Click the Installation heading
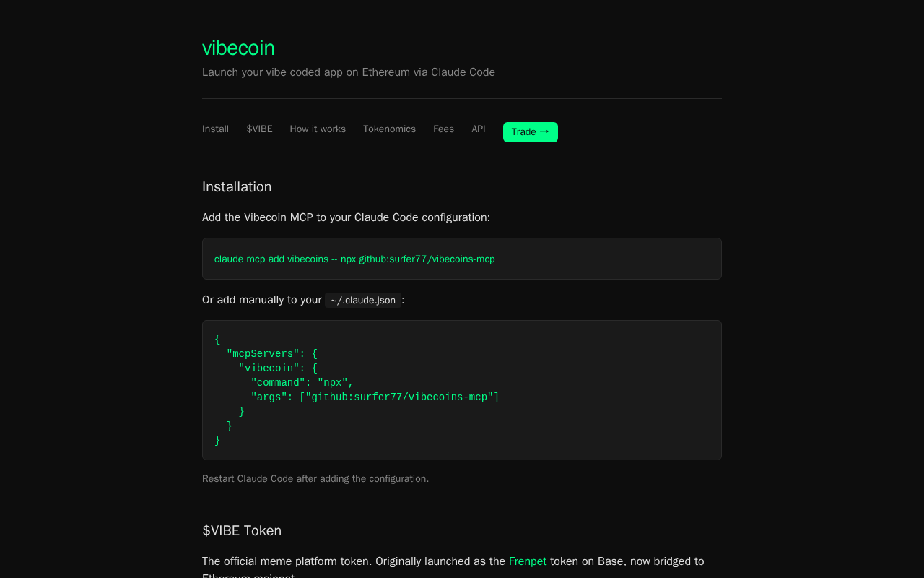This screenshot has width=924, height=578. point(237,186)
